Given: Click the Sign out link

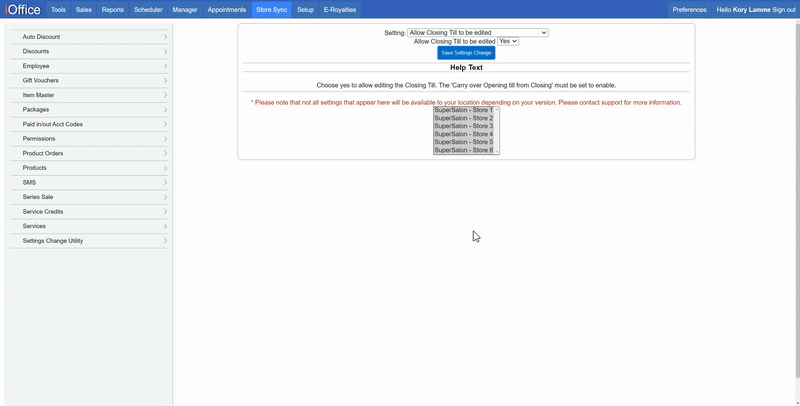Looking at the screenshot, I should 784,10.
